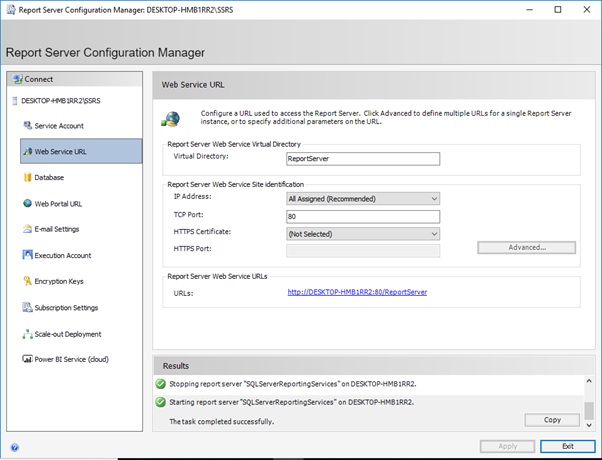Viewport: 602px width, 460px height.
Task: Click the 'HTTPS Certificate:' label
Action: 202,232
